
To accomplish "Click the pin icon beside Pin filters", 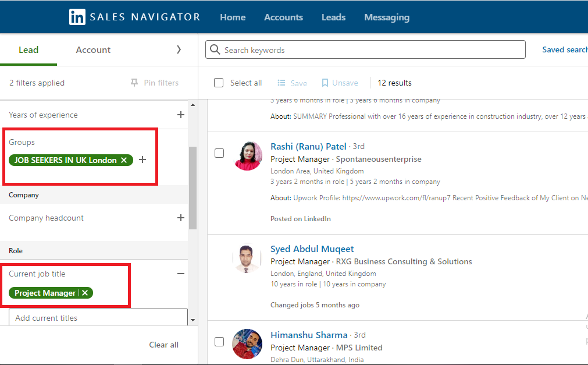I will click(134, 83).
